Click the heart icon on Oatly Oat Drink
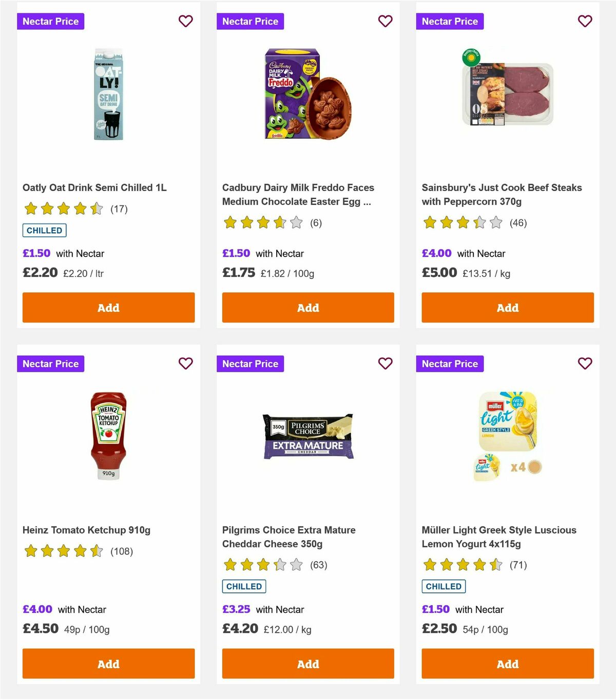The width and height of the screenshot is (616, 700). tap(185, 21)
